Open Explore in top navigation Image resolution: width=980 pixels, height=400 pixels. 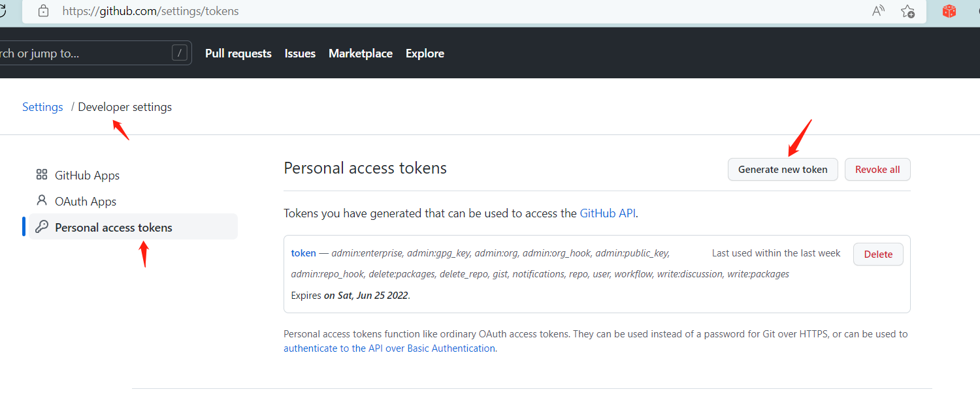(425, 54)
